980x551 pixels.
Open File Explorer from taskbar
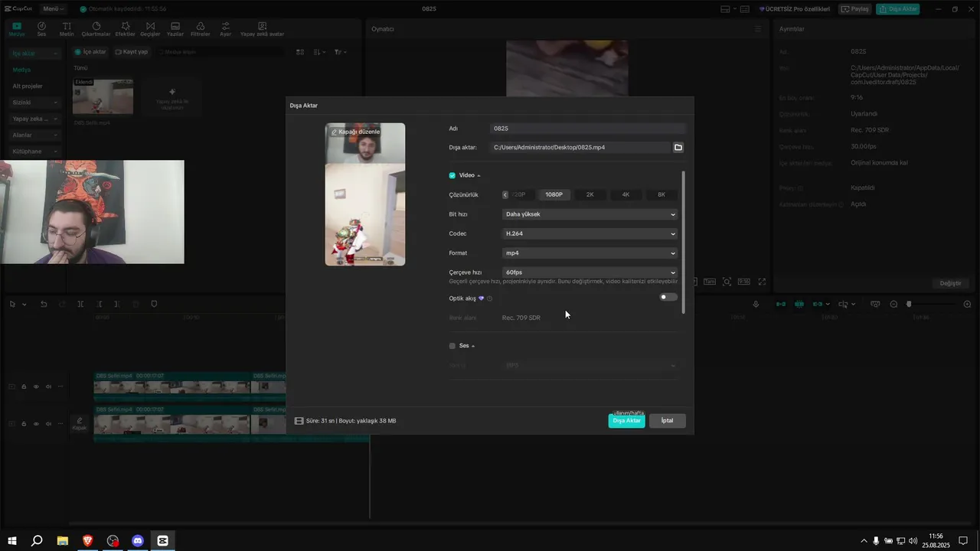pyautogui.click(x=62, y=541)
